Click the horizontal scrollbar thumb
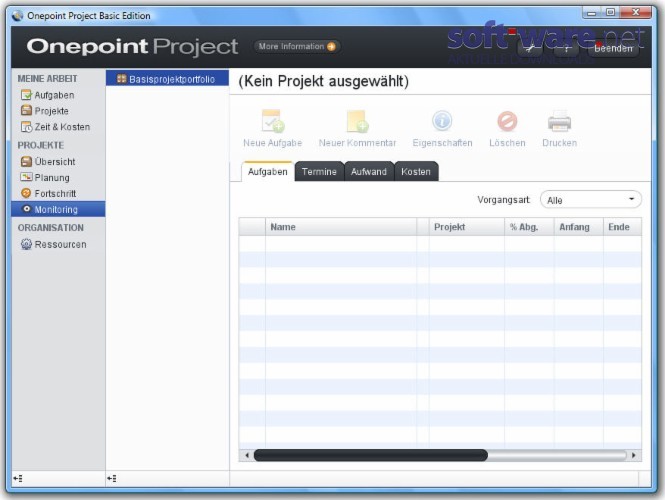This screenshot has height=500, width=665. click(371, 455)
